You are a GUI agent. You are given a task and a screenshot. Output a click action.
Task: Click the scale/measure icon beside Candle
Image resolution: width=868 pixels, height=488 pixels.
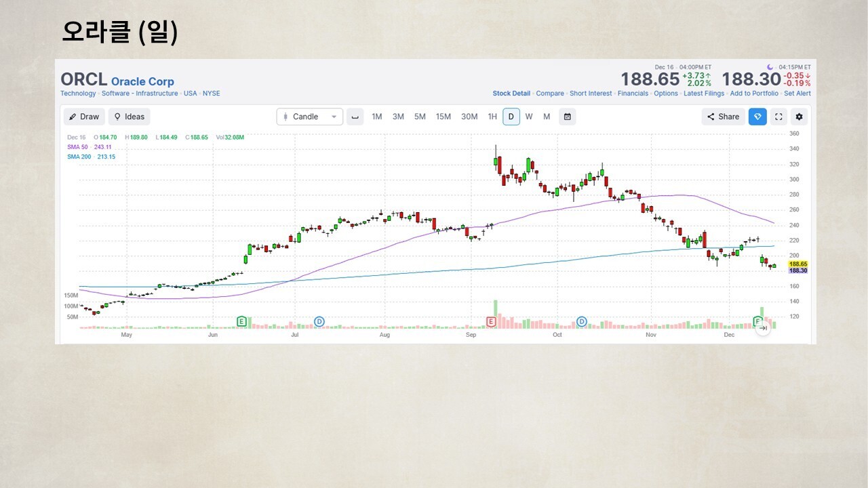pos(355,117)
